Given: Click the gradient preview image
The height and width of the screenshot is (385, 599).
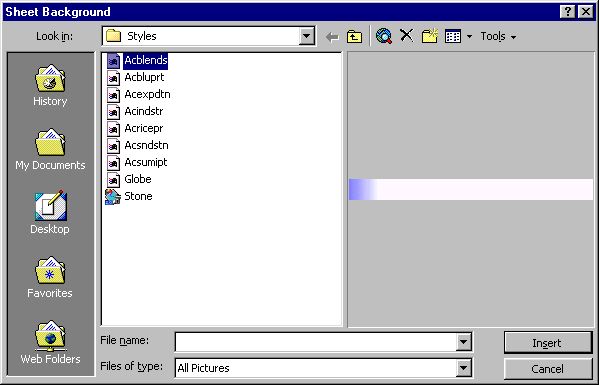Looking at the screenshot, I should click(x=471, y=189).
